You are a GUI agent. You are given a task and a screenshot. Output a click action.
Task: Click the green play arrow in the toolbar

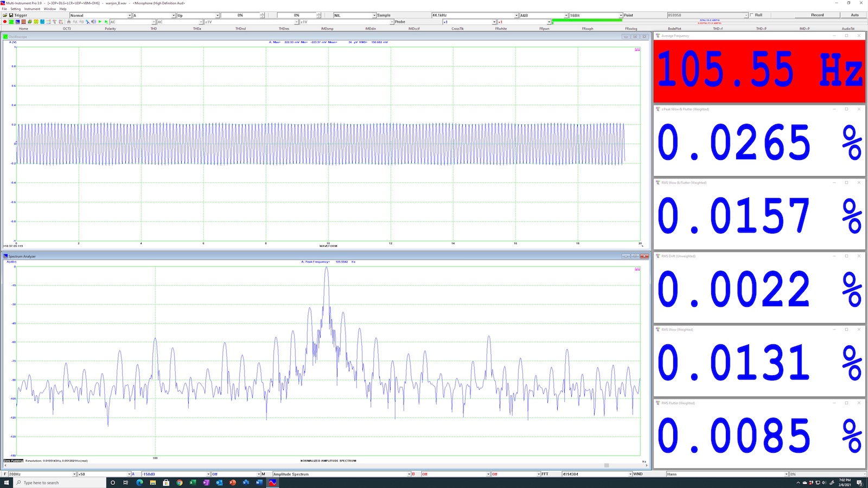tap(100, 22)
